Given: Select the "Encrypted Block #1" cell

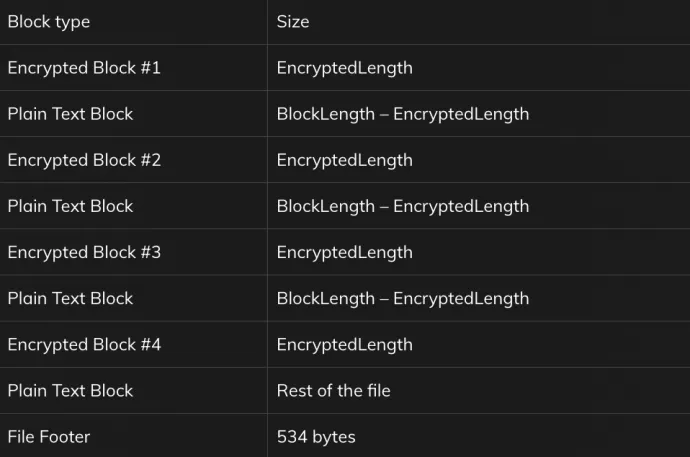Looking at the screenshot, I should (84, 68).
